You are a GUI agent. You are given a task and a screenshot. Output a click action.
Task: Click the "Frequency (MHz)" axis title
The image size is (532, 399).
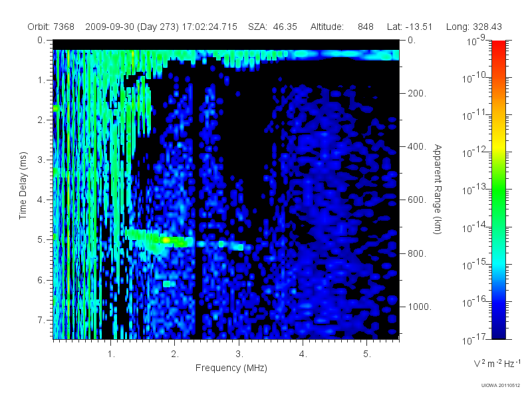231,368
